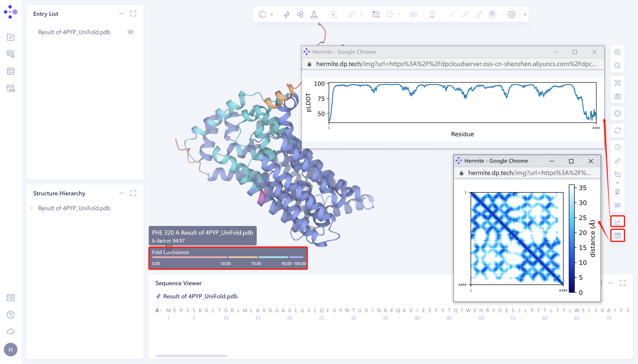The width and height of the screenshot is (638, 364).
Task: Click the Result of 4PYP_UniFold.pdb sequence link
Action: pyautogui.click(x=200, y=296)
